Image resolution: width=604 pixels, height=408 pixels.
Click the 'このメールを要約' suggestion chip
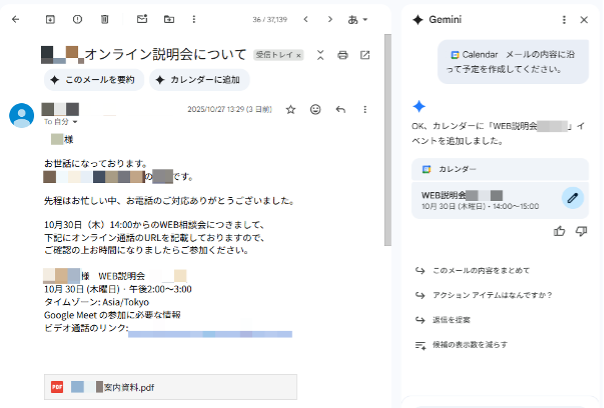click(x=93, y=80)
